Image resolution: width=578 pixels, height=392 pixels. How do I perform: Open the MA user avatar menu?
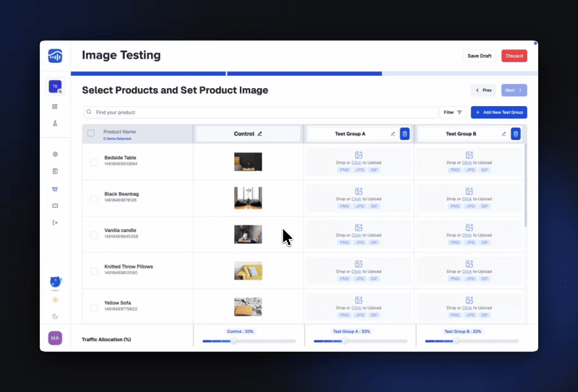(55, 337)
